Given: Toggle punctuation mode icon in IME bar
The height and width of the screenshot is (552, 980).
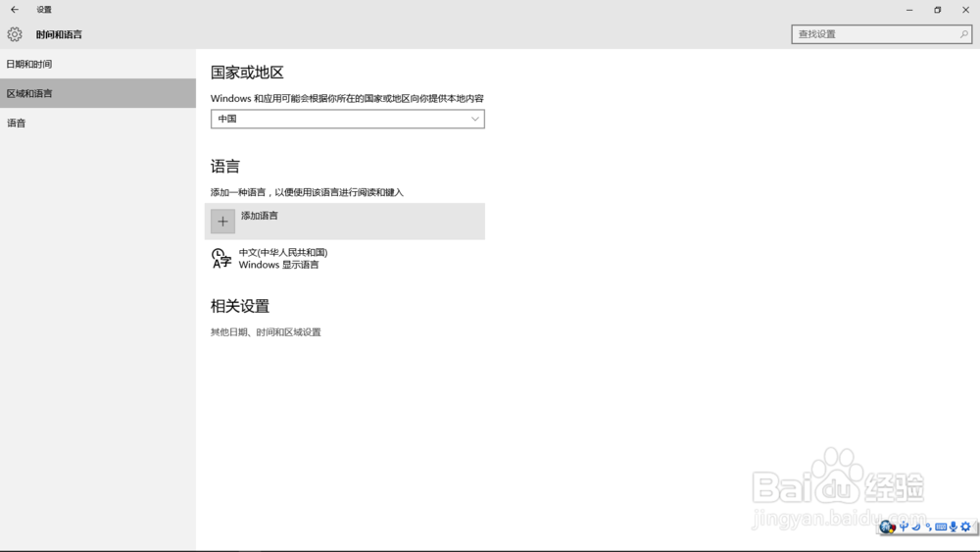Looking at the screenshot, I should pyautogui.click(x=929, y=527).
